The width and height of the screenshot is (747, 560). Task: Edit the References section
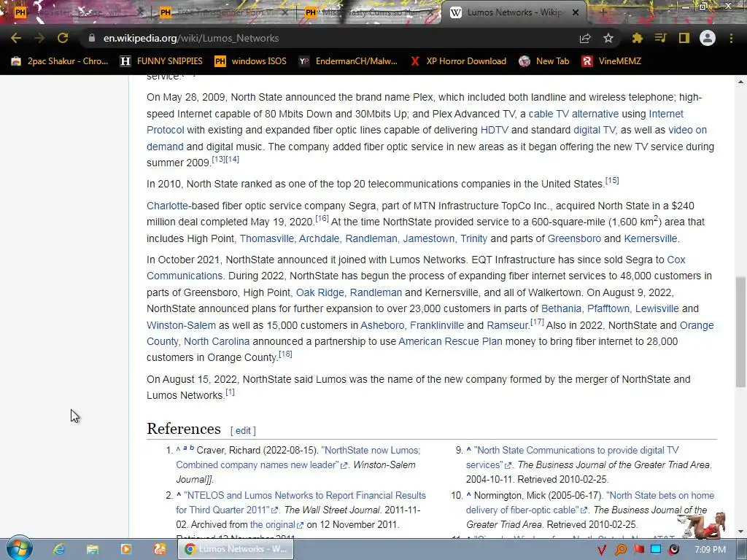point(242,430)
